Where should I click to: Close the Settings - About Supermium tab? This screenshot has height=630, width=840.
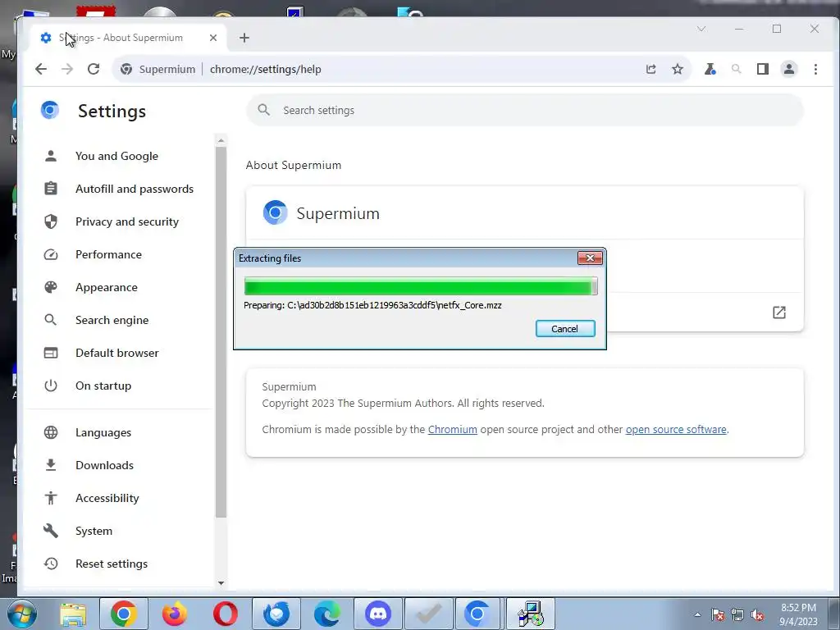[x=213, y=38]
